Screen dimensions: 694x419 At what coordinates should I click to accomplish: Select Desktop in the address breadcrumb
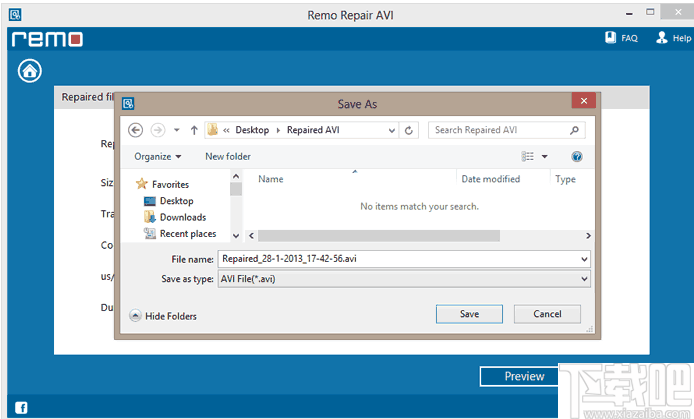[x=252, y=130]
